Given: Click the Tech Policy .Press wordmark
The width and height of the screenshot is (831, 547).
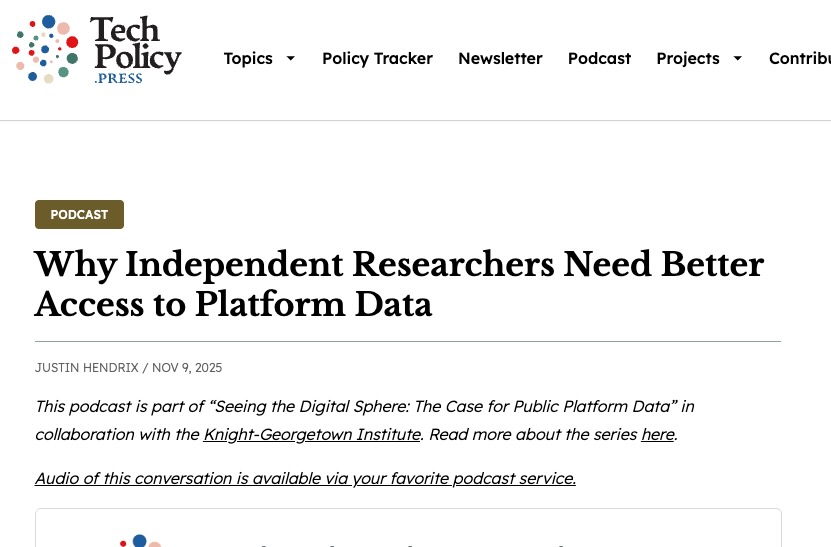Looking at the screenshot, I should 135,48.
